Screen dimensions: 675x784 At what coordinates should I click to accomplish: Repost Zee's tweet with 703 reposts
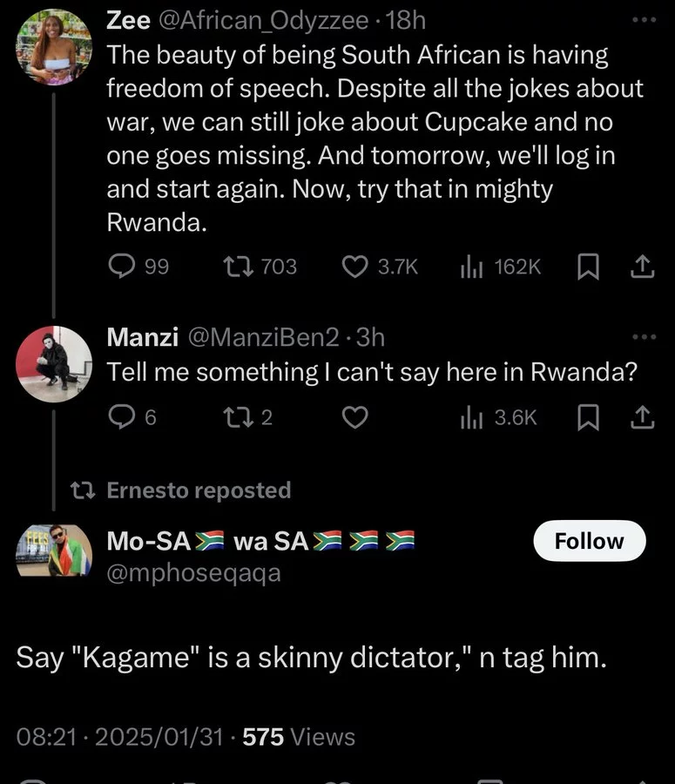tap(260, 267)
